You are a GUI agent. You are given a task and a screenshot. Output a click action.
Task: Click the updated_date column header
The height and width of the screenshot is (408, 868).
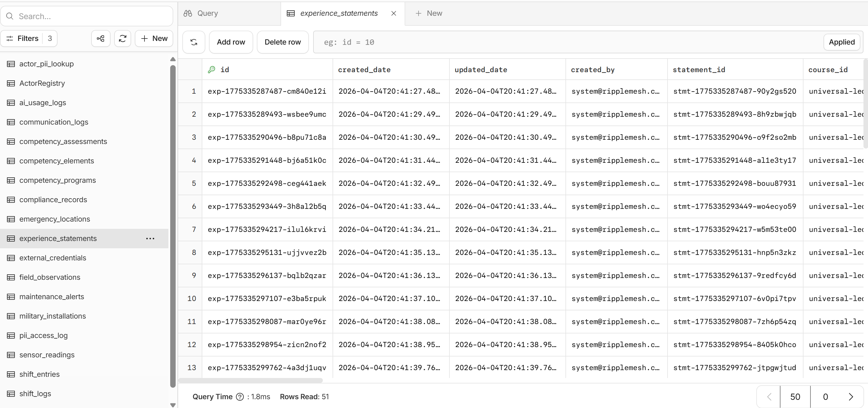(508, 69)
